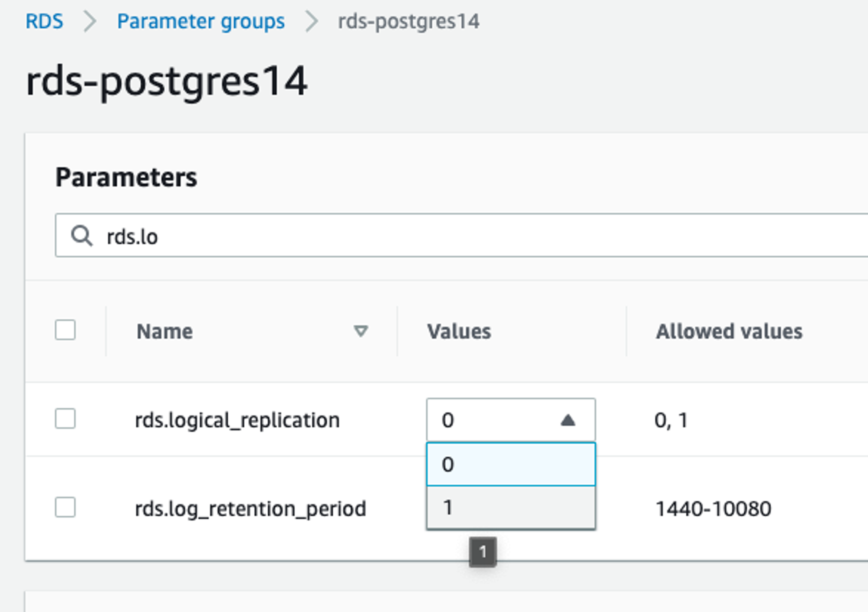This screenshot has height=612, width=868.
Task: Navigate to Parameter groups via breadcrumb
Action: coord(201,21)
